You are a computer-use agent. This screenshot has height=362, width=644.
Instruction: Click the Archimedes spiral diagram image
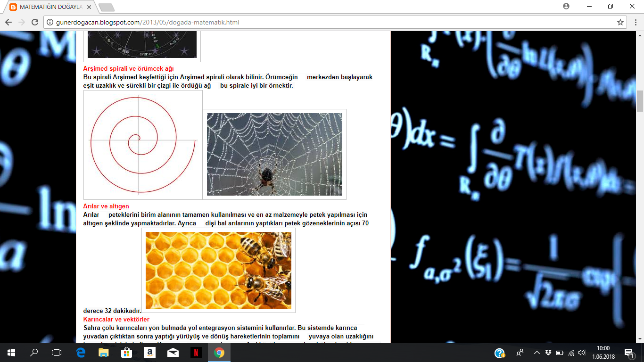(x=143, y=145)
